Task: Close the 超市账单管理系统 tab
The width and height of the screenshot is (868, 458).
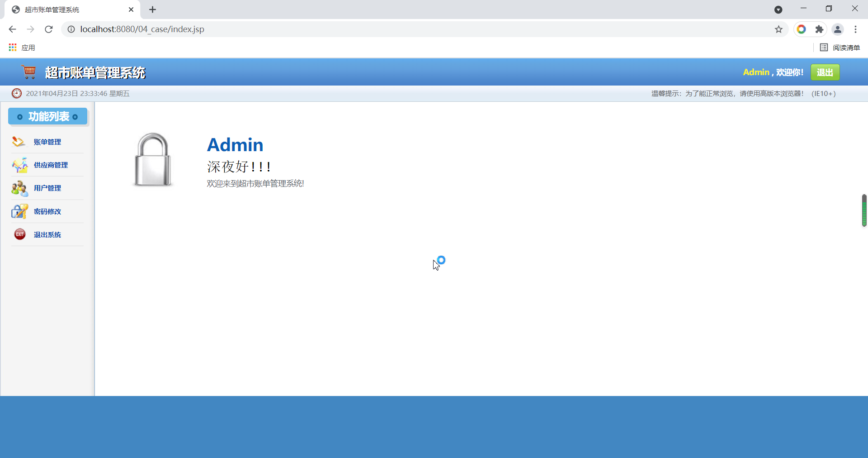Action: point(131,10)
